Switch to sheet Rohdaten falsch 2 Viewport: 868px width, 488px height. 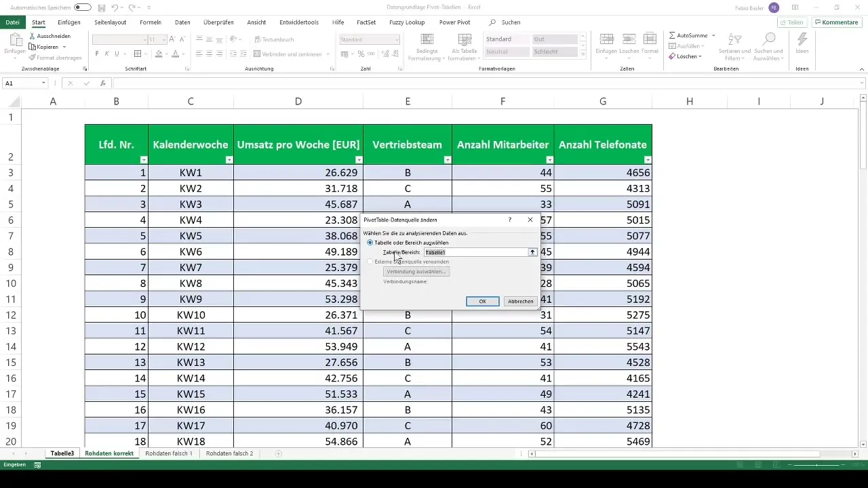[230, 453]
